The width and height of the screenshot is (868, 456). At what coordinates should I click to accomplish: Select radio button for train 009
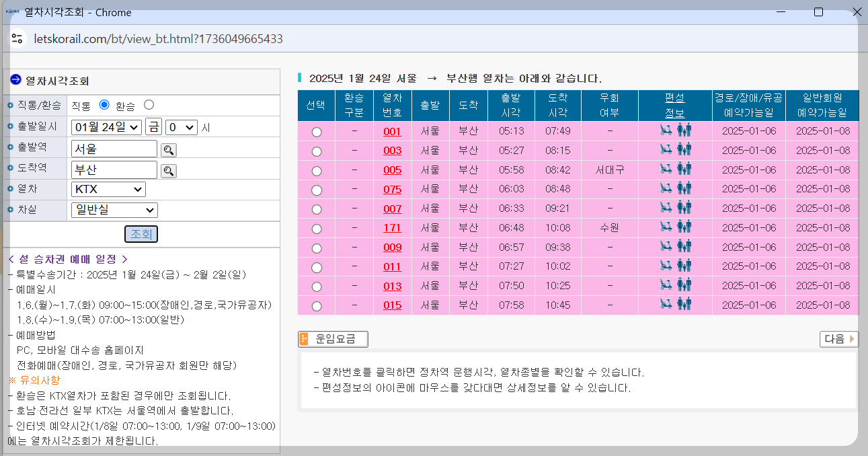tap(317, 248)
